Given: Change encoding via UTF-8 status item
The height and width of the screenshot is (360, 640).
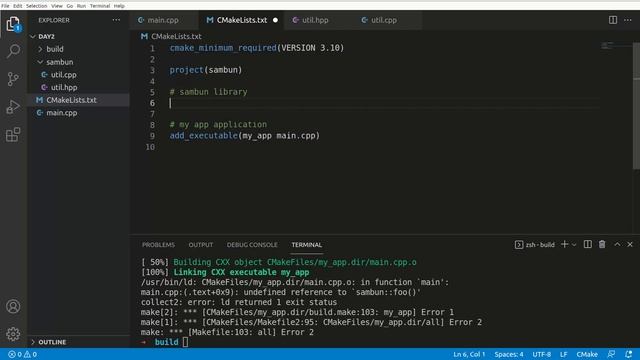Looking at the screenshot, I should (542, 354).
